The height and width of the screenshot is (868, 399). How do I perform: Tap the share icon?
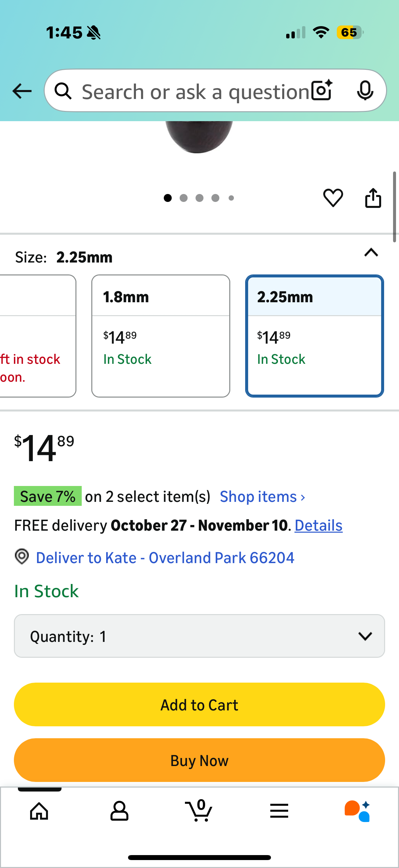click(373, 198)
